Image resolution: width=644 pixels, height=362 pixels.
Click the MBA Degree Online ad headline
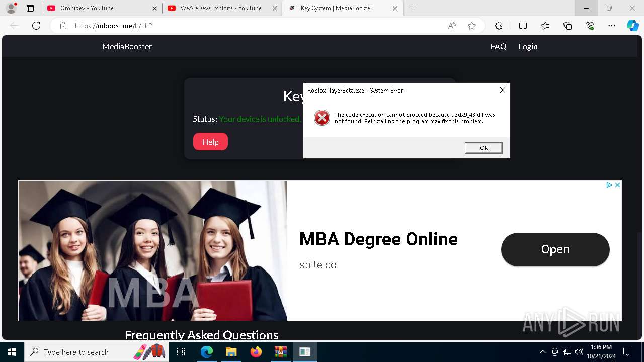378,239
